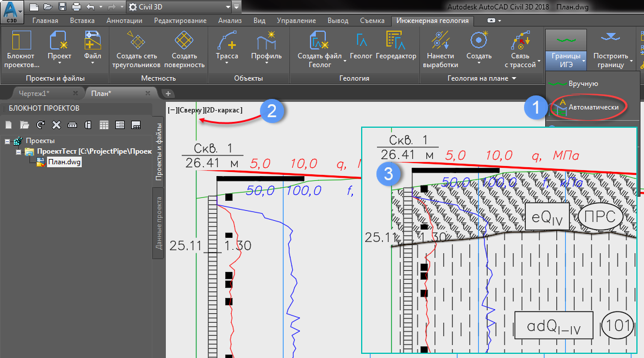This screenshot has width=644, height=358.
Task: Save the drawing using the floppy disk icon
Action: click(x=62, y=6)
